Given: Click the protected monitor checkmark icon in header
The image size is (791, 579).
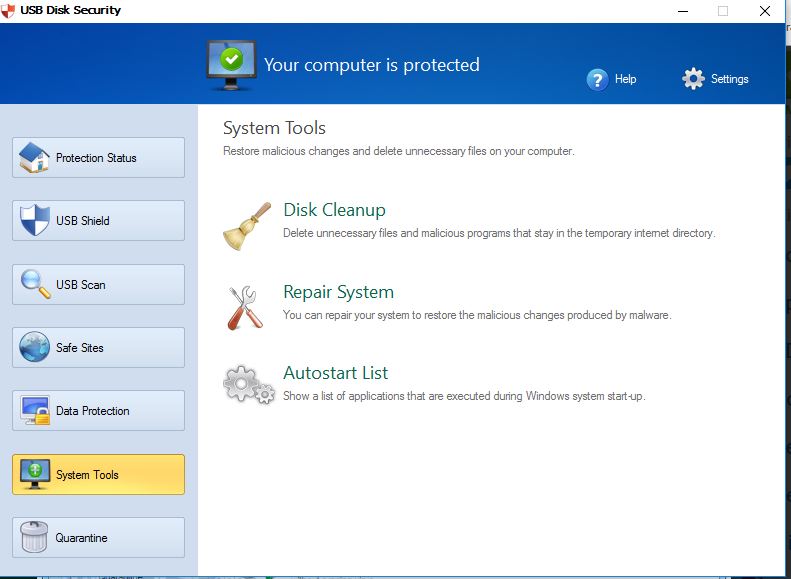Looking at the screenshot, I should coord(232,65).
